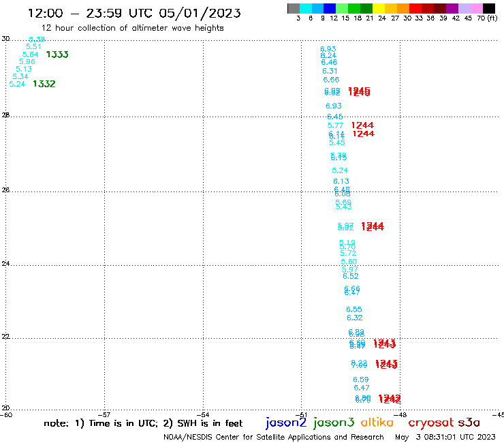Click the orange swatch labeled 30 in legend
The height and width of the screenshot is (443, 504).
403,8
